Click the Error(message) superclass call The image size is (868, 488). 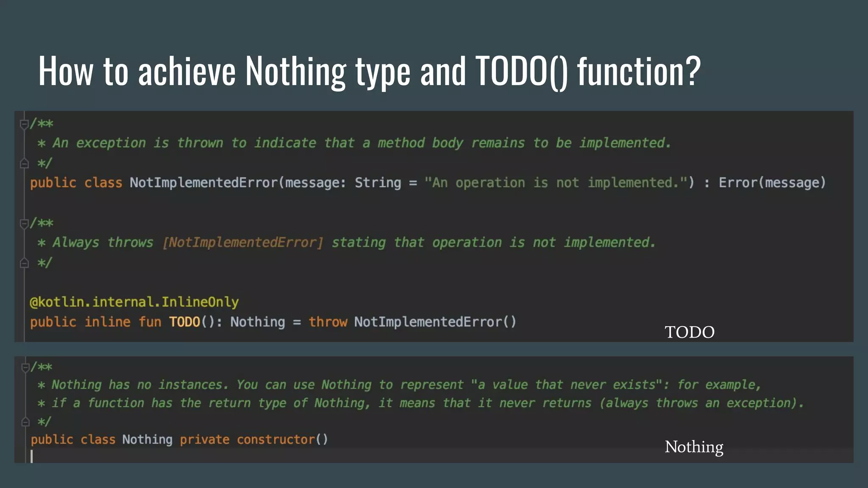(x=772, y=183)
